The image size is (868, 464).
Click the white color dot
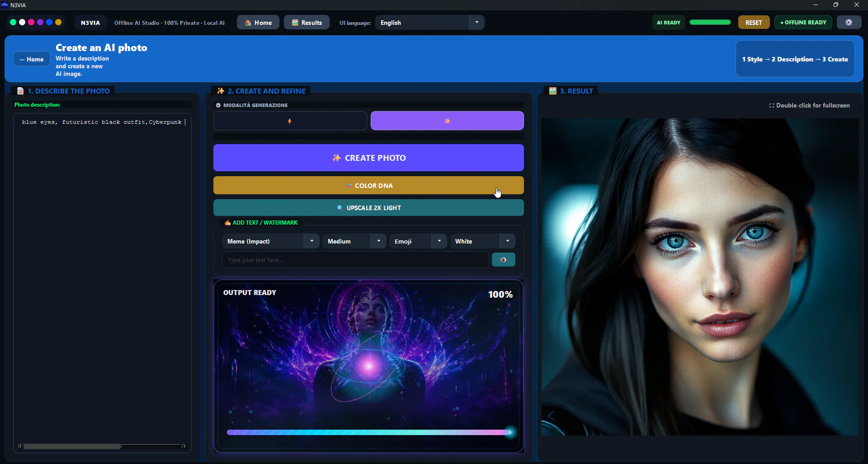click(x=22, y=22)
